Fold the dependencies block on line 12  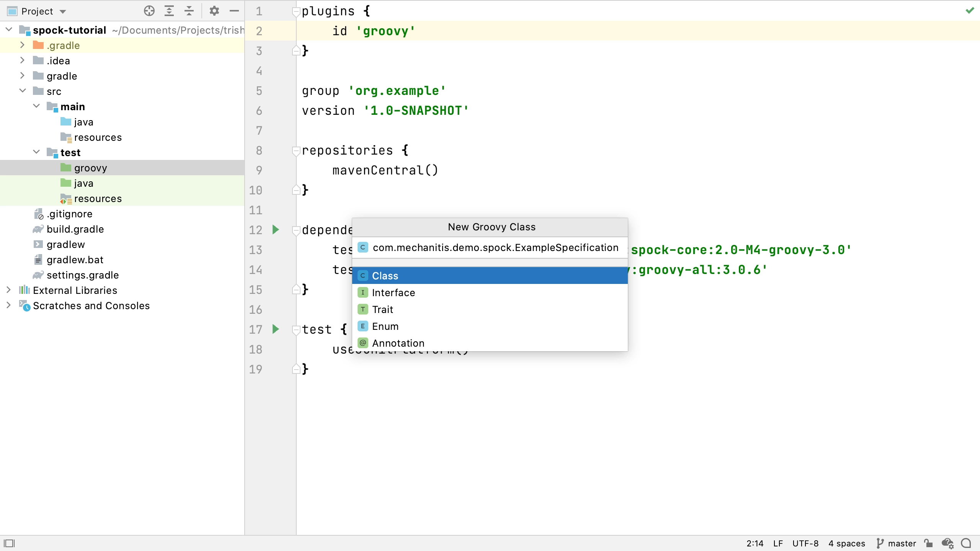click(296, 230)
